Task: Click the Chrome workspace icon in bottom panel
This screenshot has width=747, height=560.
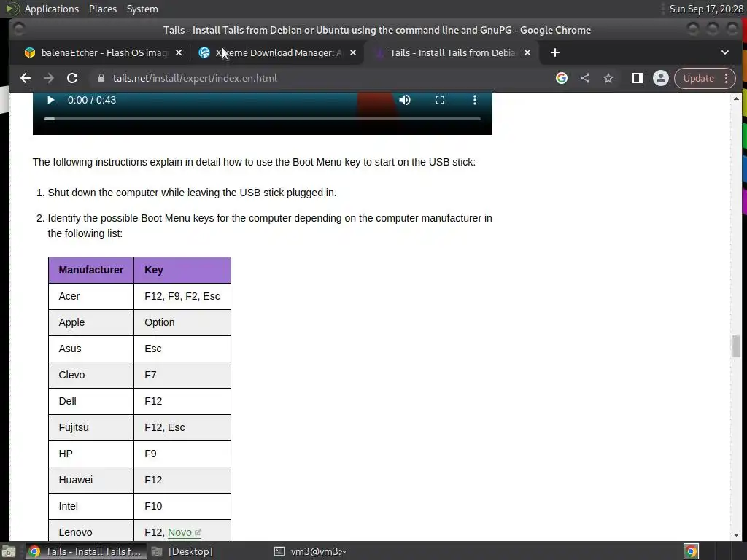Action: pyautogui.click(x=692, y=551)
